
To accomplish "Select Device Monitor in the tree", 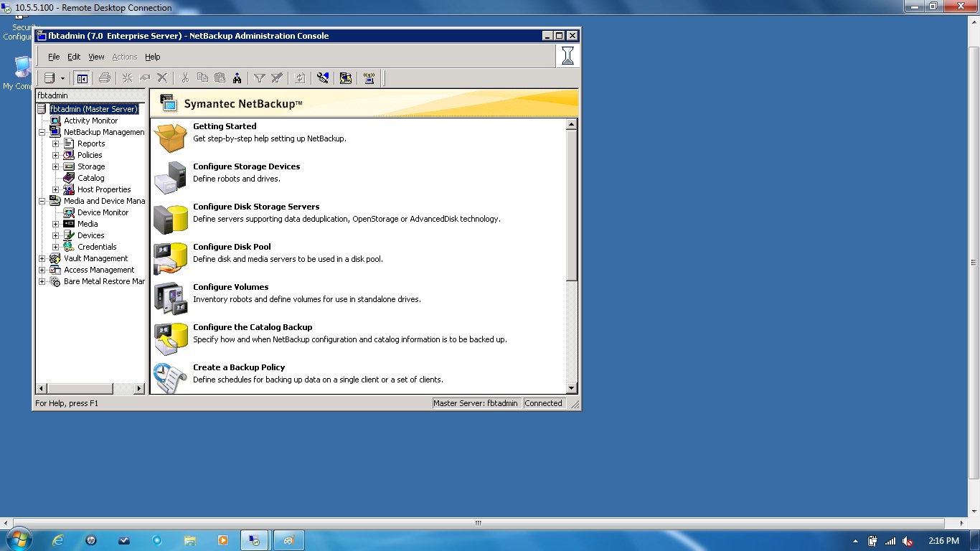I will coord(103,212).
